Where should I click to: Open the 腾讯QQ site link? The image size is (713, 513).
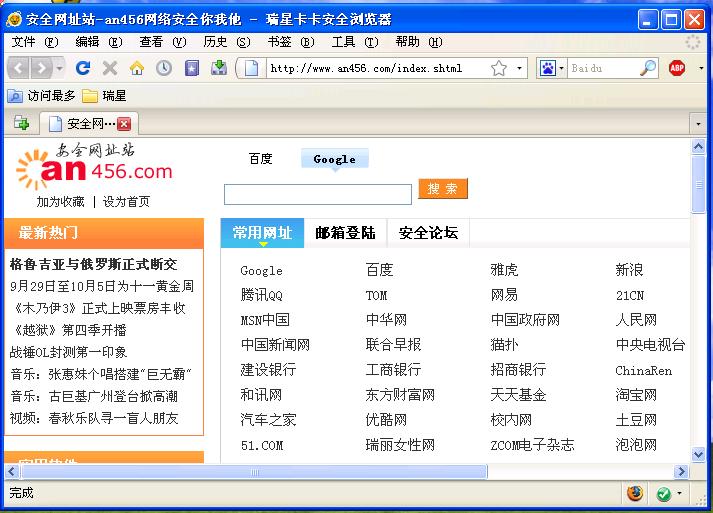(262, 295)
